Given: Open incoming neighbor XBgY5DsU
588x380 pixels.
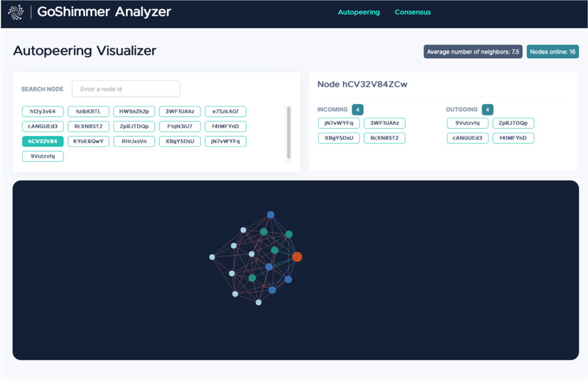Looking at the screenshot, I should (x=339, y=138).
